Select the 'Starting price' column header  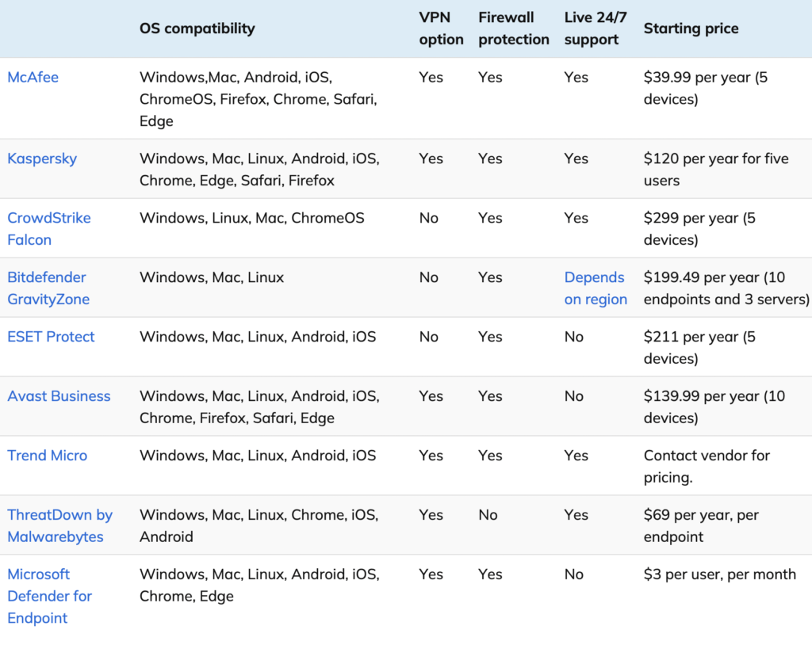(x=691, y=29)
